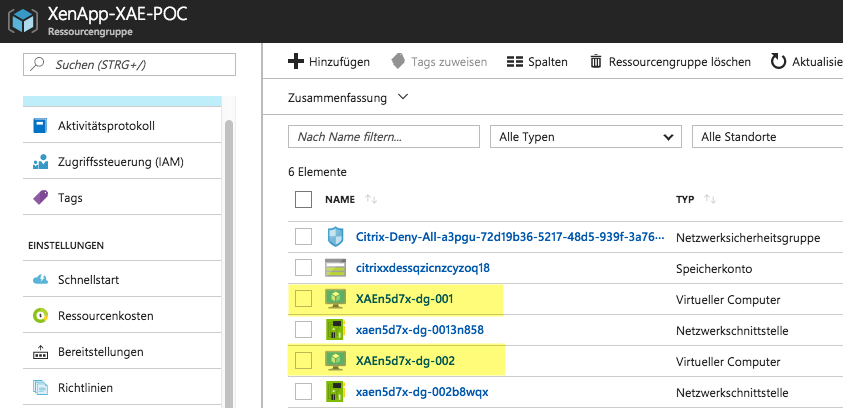The image size is (843, 408).
Task: Click the highlighted sidebar item above Aktivitätsprotokoll
Action: coord(122,102)
